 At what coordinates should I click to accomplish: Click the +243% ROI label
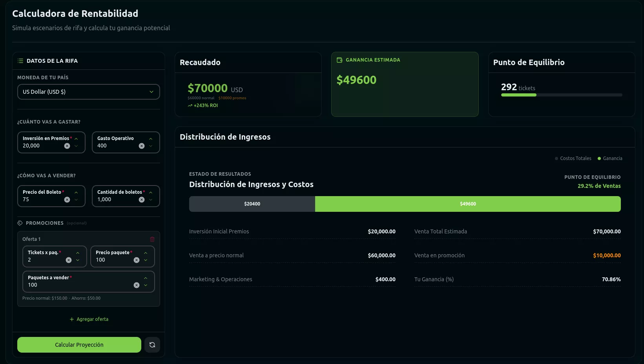click(x=206, y=106)
